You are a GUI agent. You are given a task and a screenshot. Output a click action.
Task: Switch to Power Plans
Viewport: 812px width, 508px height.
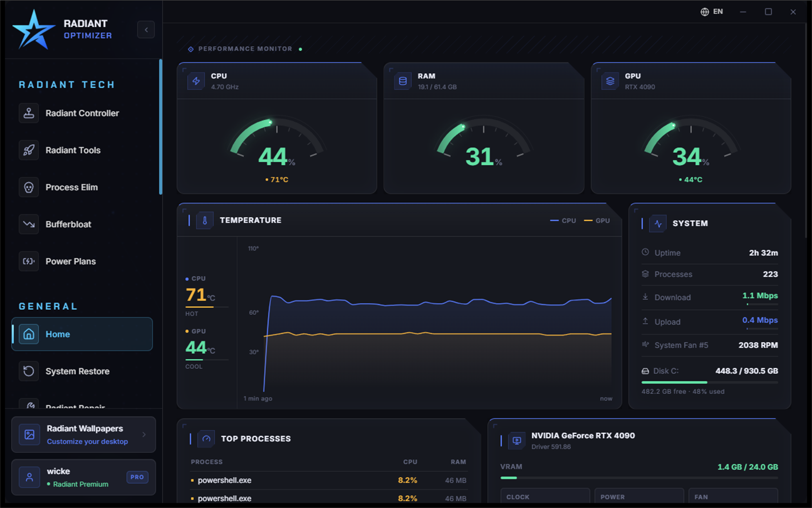tap(82, 261)
